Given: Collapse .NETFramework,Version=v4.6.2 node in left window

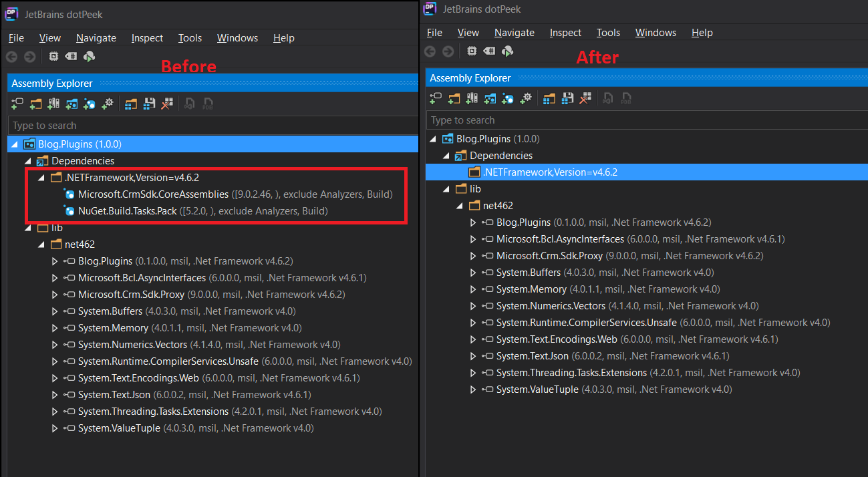Looking at the screenshot, I should pos(41,178).
